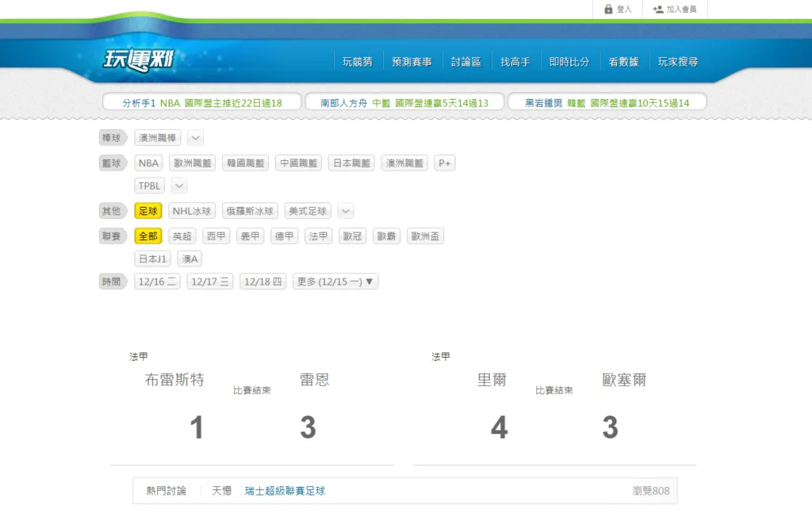Filter by 英超 league
Viewport: 812px width, 521px height.
pyautogui.click(x=182, y=236)
